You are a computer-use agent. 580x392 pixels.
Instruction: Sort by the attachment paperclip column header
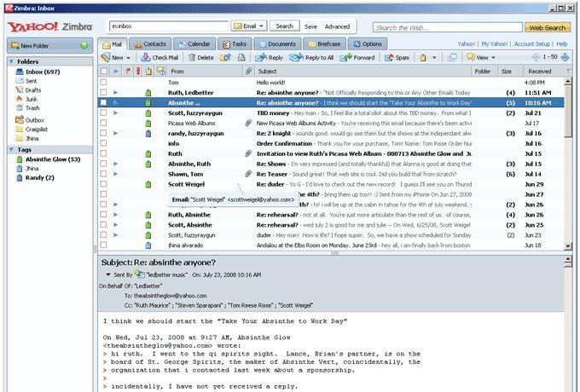point(248,71)
